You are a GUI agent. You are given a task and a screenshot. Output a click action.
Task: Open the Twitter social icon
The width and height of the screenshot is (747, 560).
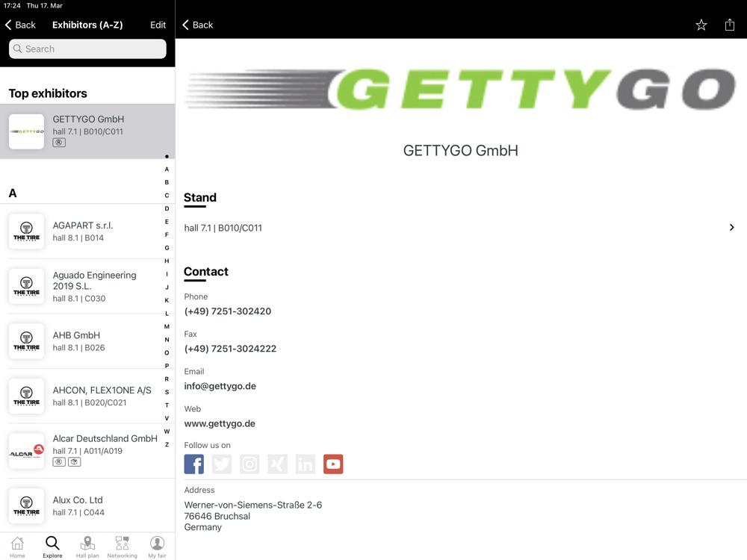(222, 464)
